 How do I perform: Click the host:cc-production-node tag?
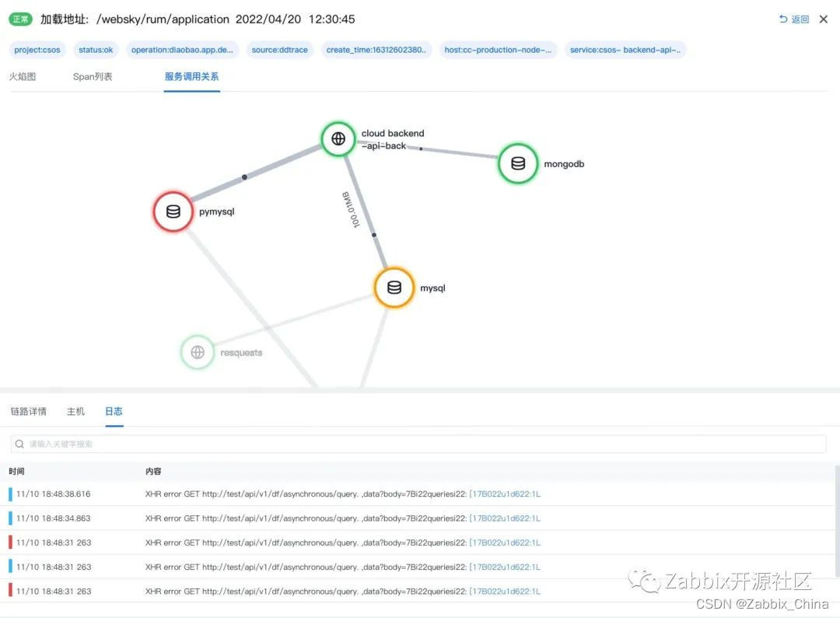point(498,50)
